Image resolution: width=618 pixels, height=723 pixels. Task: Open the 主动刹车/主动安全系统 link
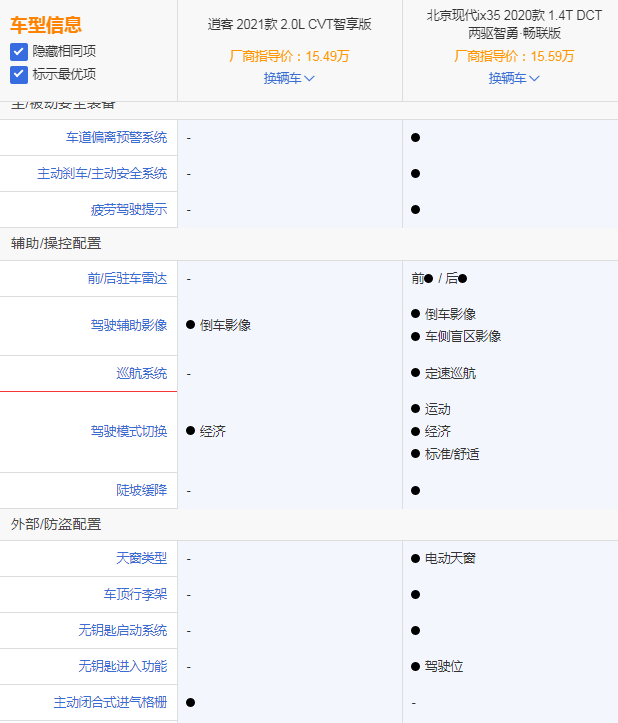[x=102, y=173]
